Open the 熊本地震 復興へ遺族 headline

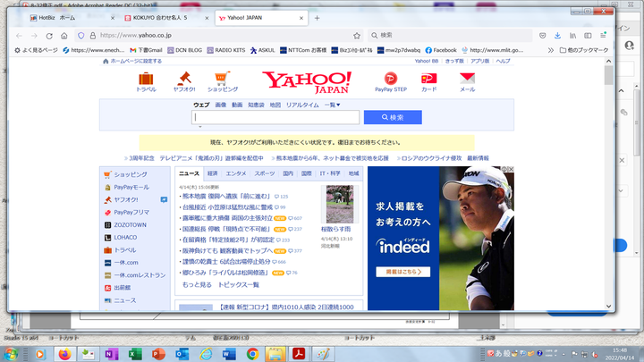(x=226, y=196)
